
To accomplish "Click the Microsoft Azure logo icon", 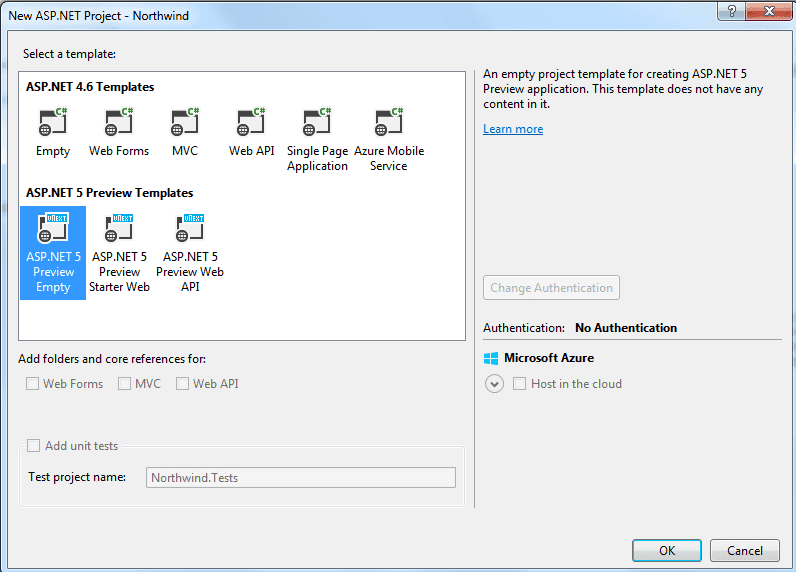I will click(491, 358).
